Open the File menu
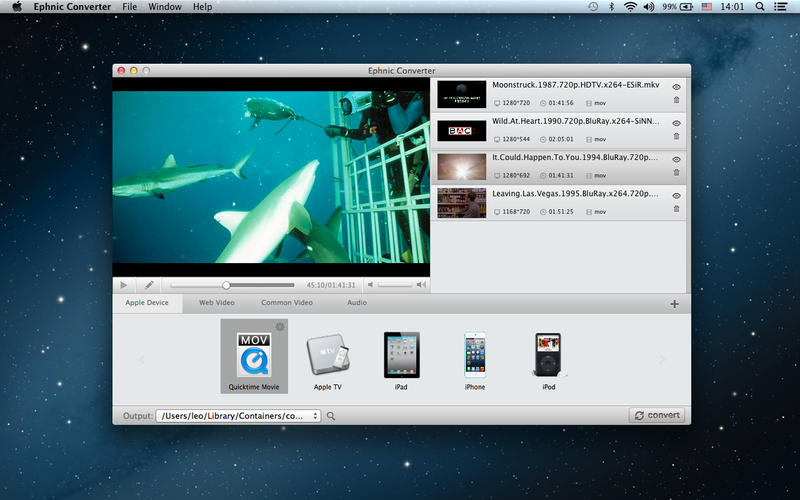The width and height of the screenshot is (800, 500). click(x=129, y=7)
